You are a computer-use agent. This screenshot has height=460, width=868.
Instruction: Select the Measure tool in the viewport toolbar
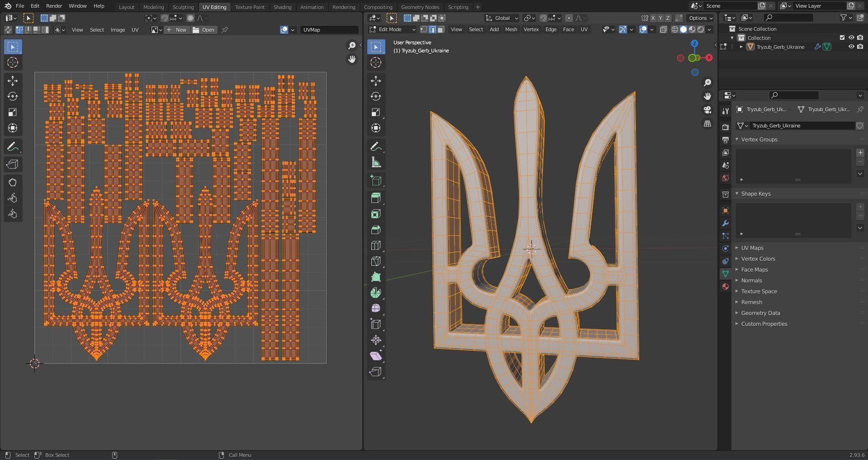click(376, 162)
